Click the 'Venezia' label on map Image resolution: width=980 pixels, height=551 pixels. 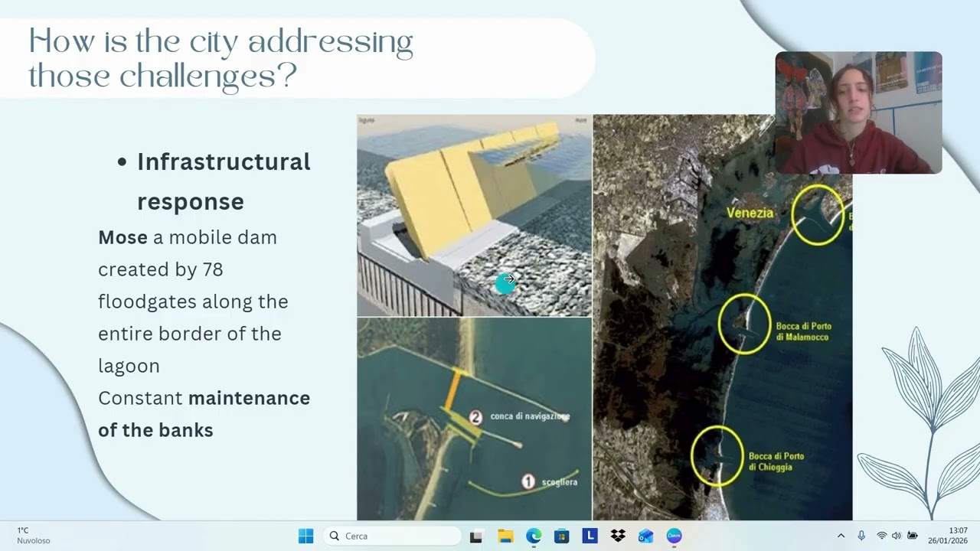click(750, 213)
